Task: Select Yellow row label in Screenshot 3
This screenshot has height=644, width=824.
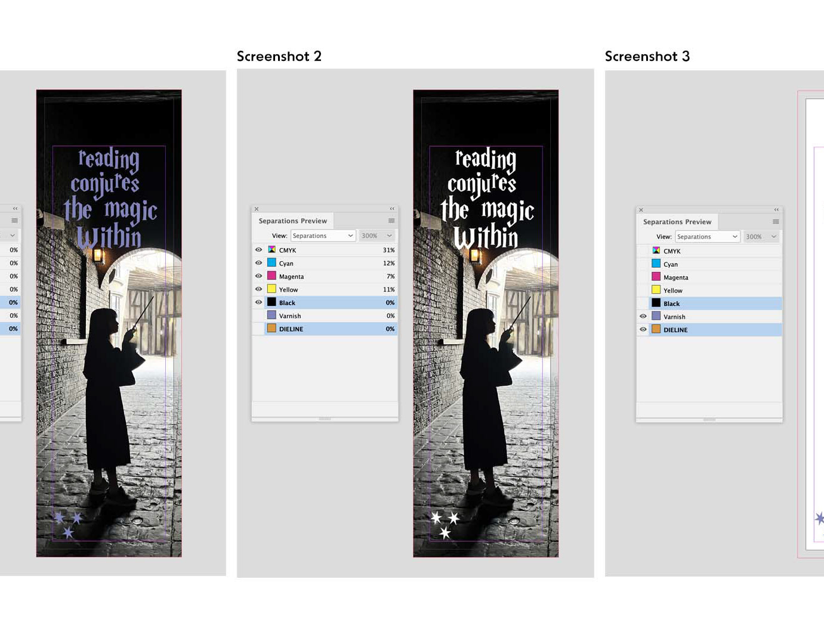Action: [x=672, y=291]
